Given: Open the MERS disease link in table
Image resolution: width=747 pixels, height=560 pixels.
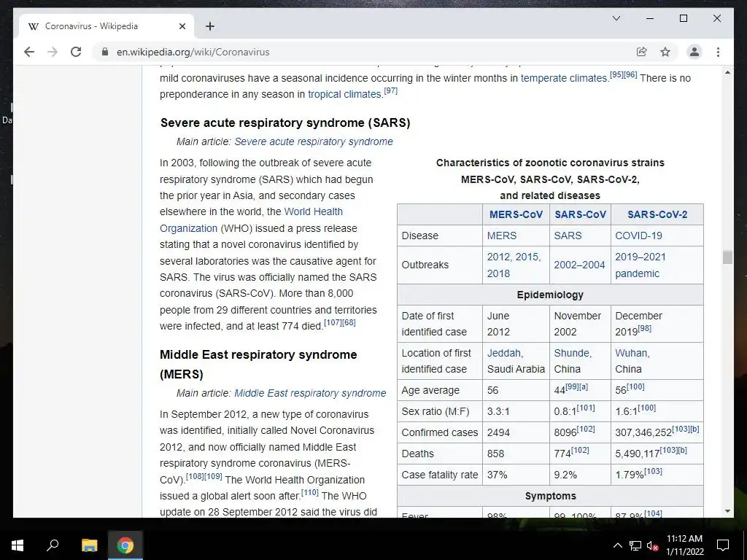Looking at the screenshot, I should tap(501, 236).
